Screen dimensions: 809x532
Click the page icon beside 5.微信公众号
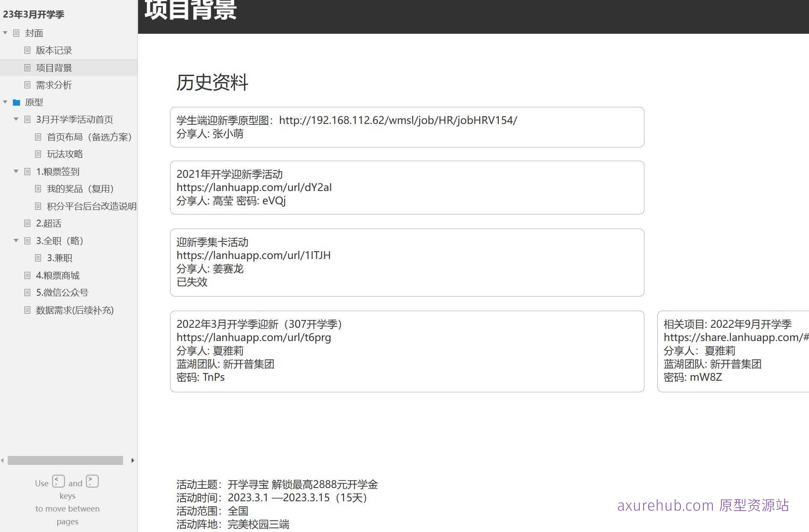coord(27,292)
